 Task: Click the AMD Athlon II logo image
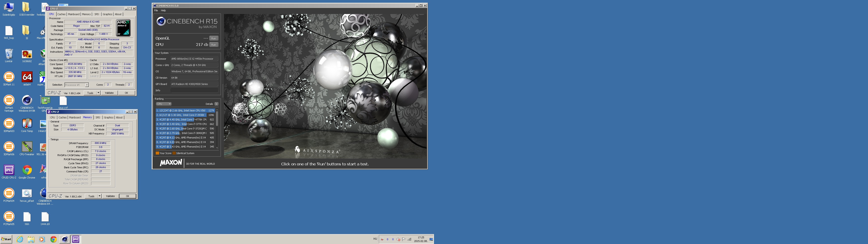click(123, 28)
